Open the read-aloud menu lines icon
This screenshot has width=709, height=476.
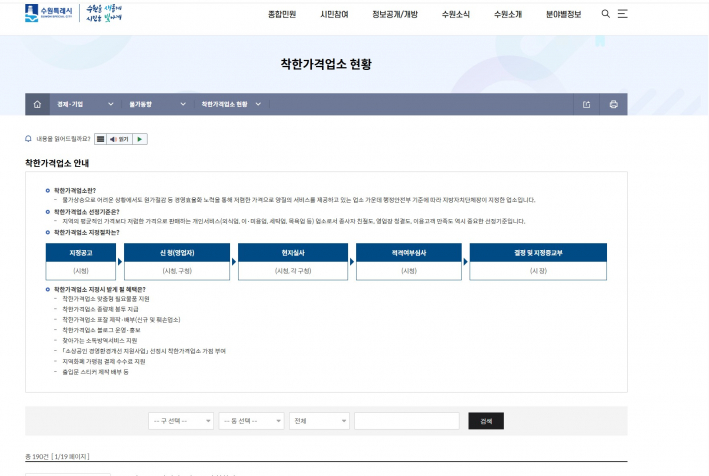click(x=100, y=139)
